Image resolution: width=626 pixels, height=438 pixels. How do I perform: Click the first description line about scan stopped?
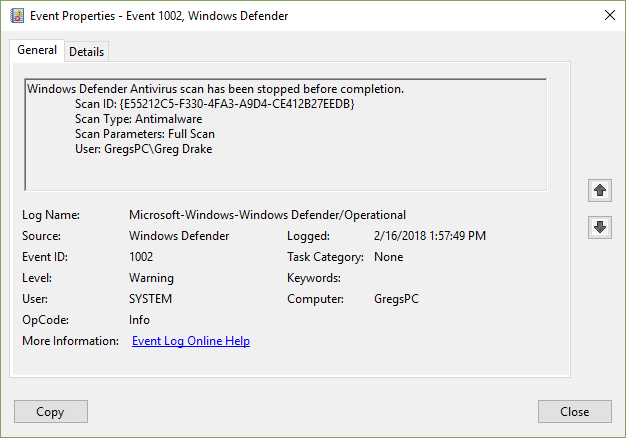click(x=216, y=89)
